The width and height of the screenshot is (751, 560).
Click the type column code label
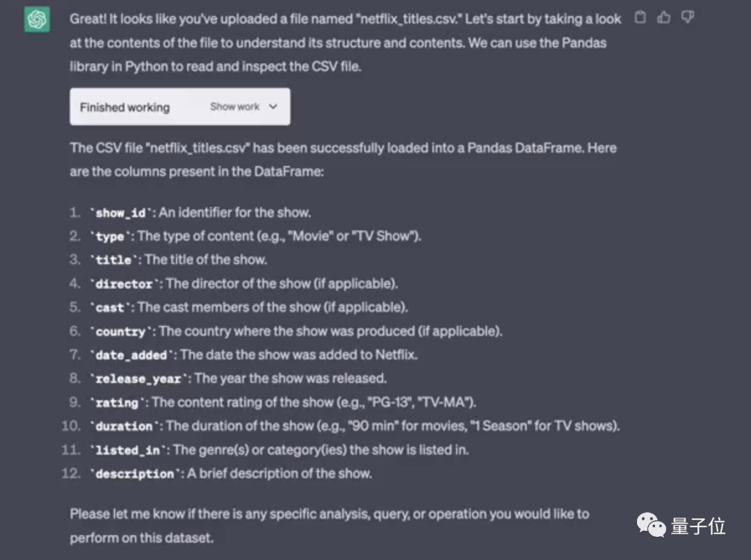point(110,236)
